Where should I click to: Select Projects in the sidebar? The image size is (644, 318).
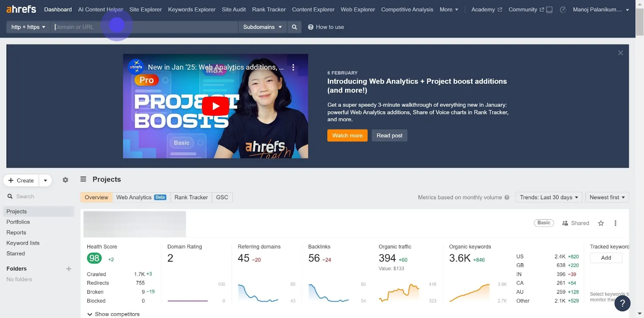39,212
